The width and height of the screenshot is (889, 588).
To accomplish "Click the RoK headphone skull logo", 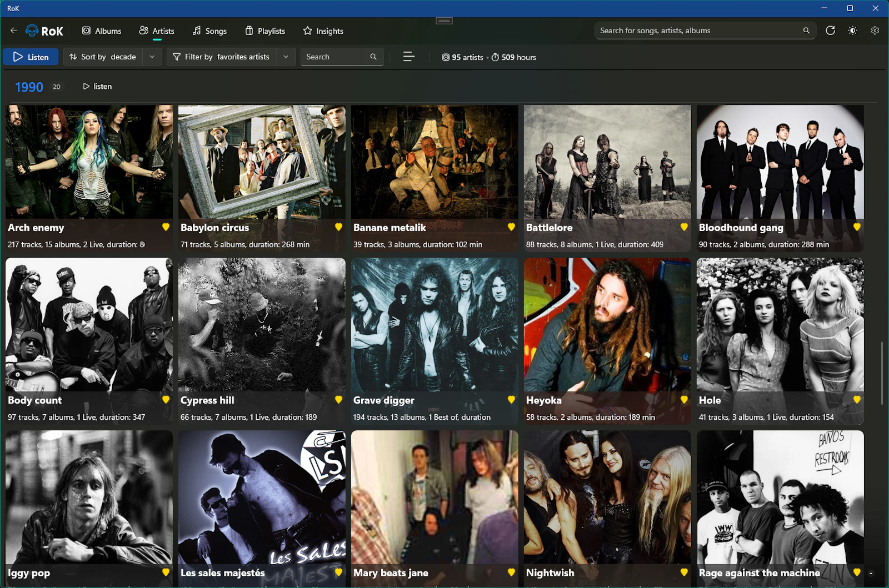I will click(x=32, y=31).
